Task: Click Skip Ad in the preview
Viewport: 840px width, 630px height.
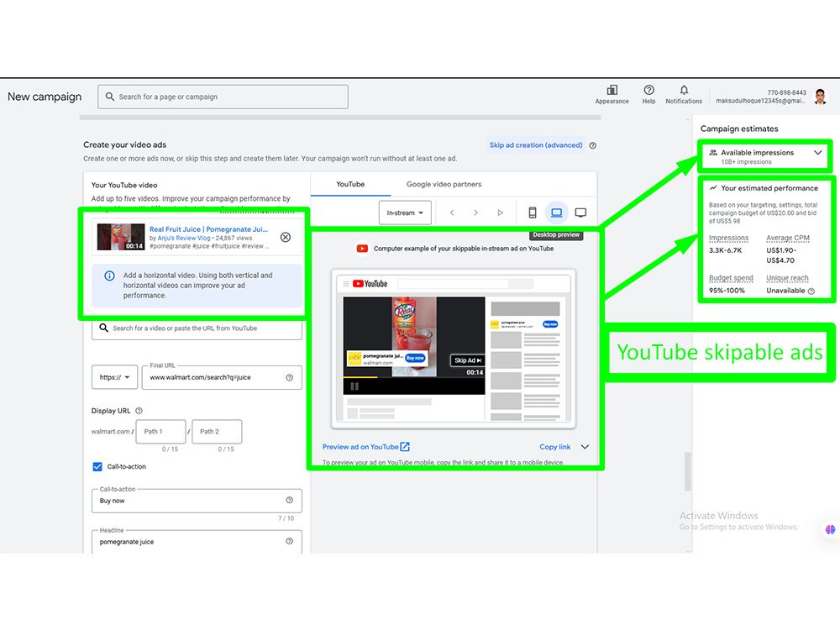Action: click(468, 360)
